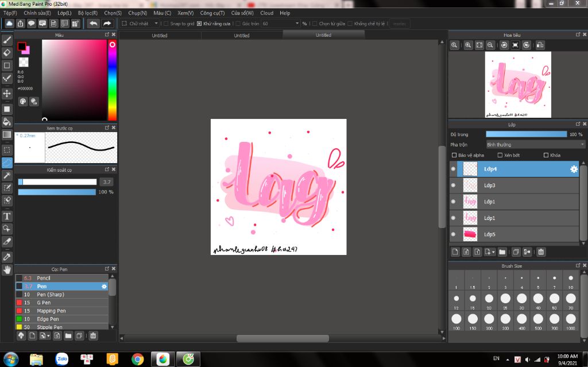Create a new layer with the page icon

[455, 252]
